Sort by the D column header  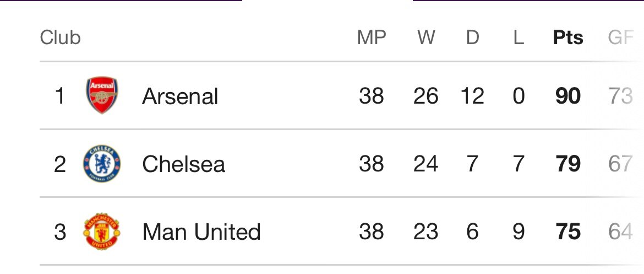point(473,37)
